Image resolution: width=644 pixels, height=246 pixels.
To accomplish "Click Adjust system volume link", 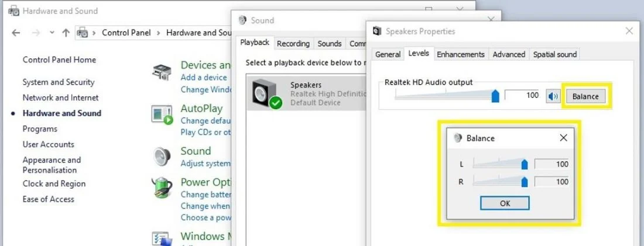I will point(205,164).
